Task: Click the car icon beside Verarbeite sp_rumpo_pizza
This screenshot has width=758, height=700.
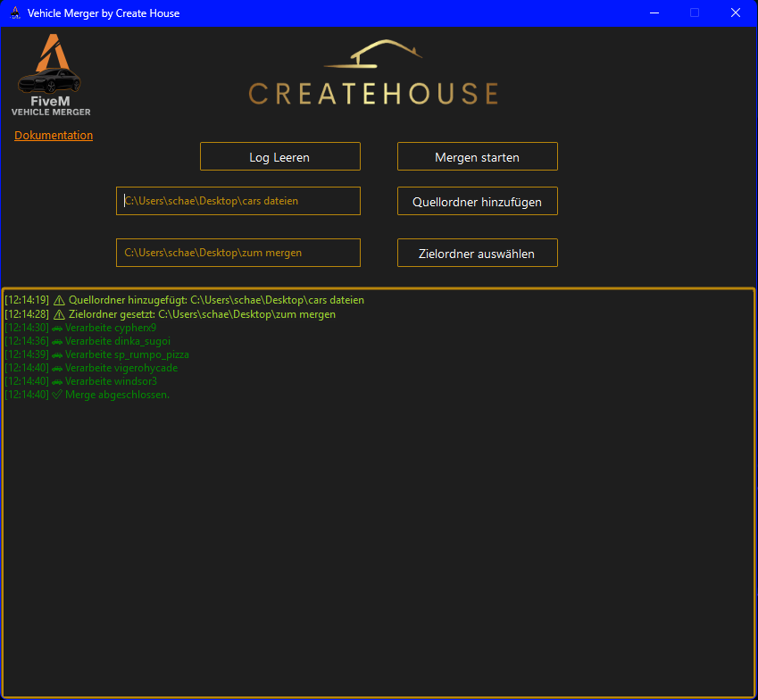Action: tap(57, 354)
